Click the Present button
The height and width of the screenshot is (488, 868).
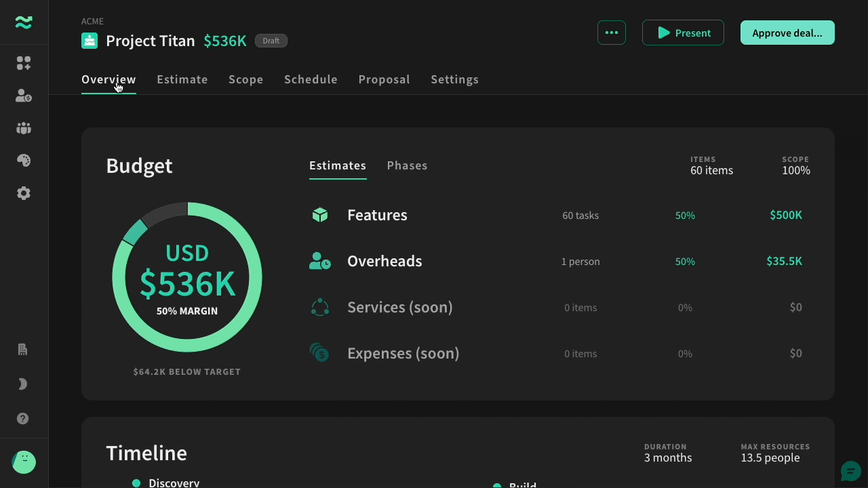[x=683, y=33]
